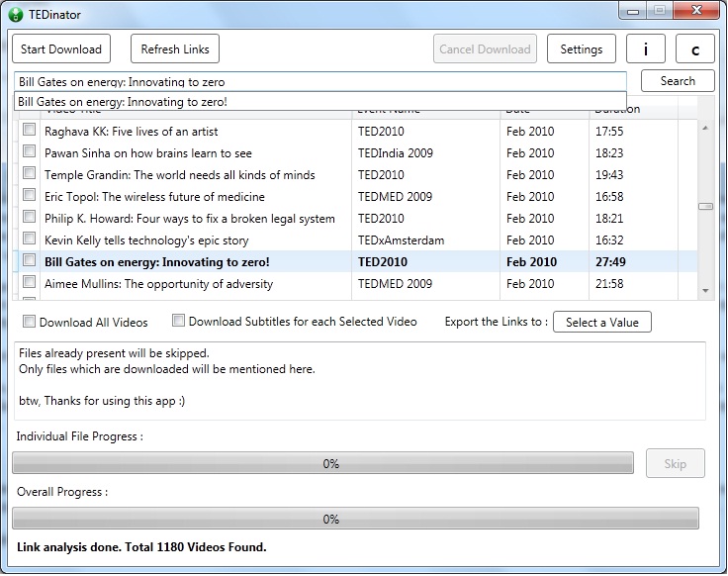Click the list scrollbar down arrow

point(705,291)
